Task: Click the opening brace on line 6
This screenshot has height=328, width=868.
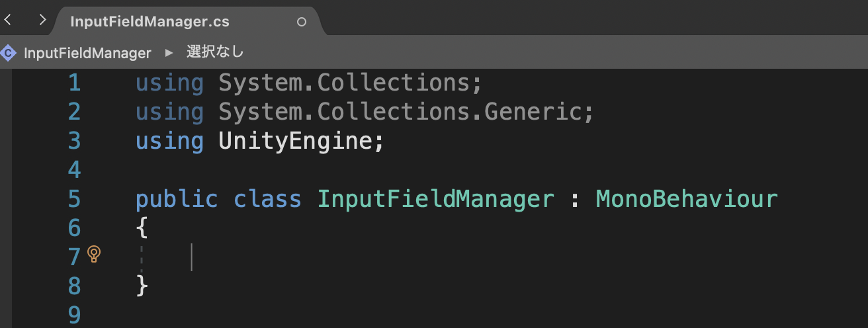Action: pyautogui.click(x=142, y=228)
